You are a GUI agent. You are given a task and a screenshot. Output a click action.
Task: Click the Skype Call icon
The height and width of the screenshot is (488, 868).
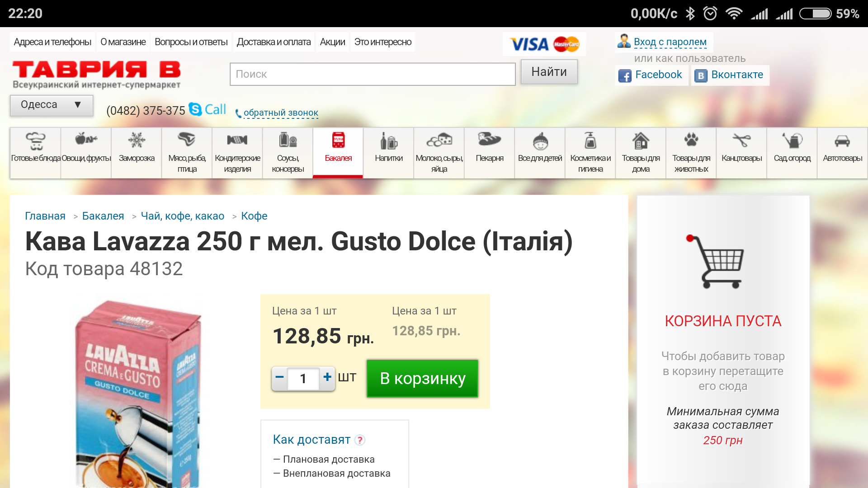[x=208, y=109]
